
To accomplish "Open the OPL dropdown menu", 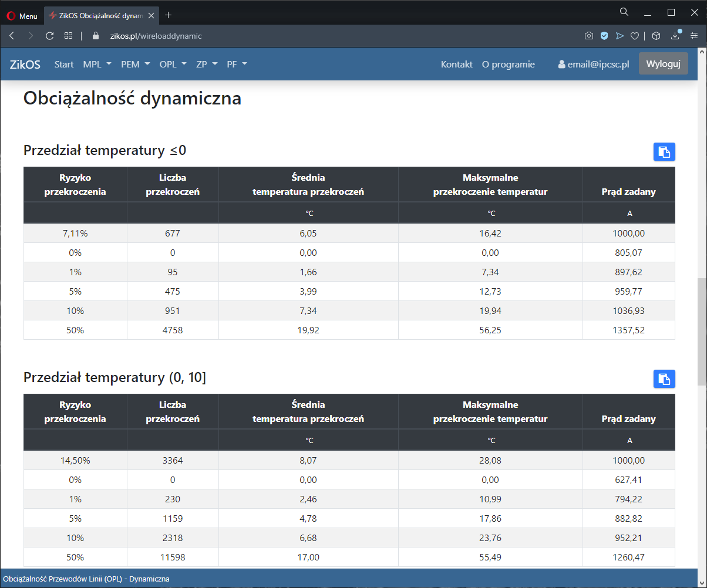I will (173, 65).
